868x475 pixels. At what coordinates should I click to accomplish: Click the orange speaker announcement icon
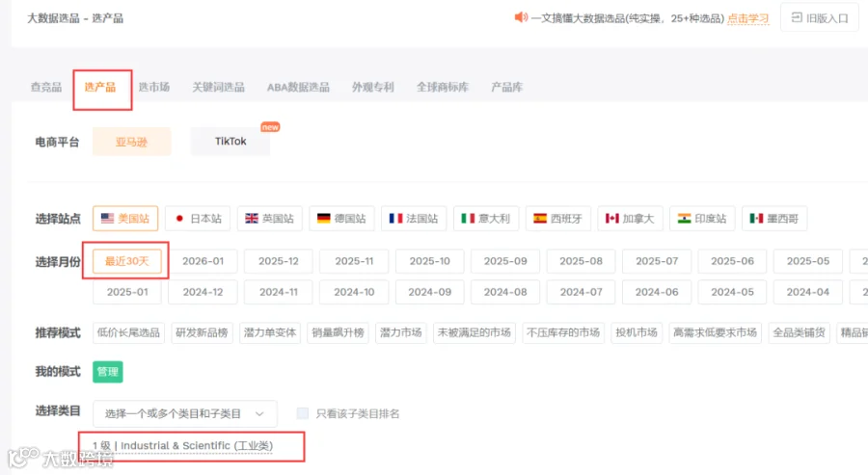[521, 17]
